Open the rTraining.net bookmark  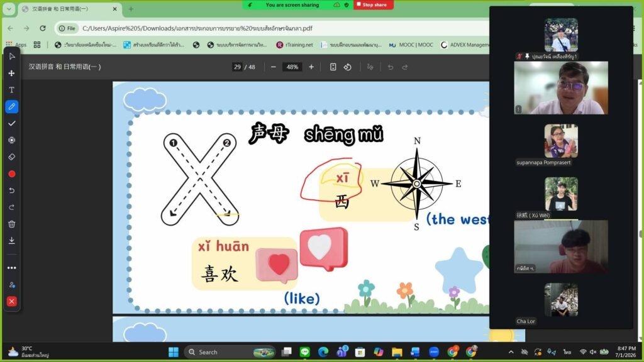pos(294,45)
